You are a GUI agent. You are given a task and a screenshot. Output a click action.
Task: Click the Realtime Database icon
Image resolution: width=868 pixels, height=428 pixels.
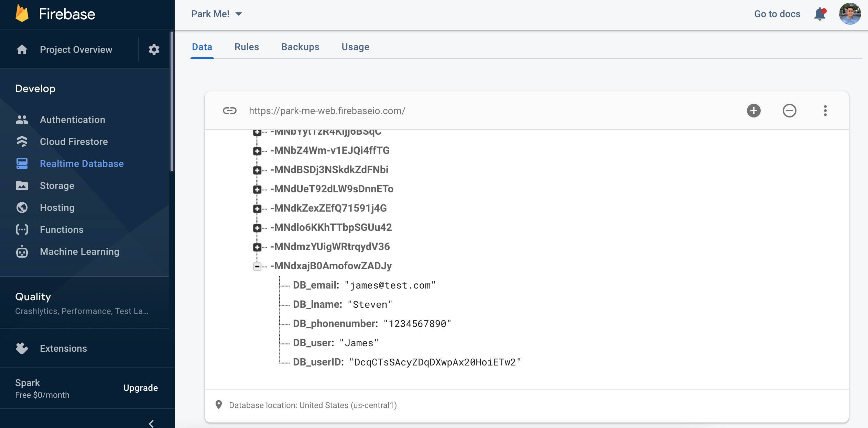[x=22, y=164]
